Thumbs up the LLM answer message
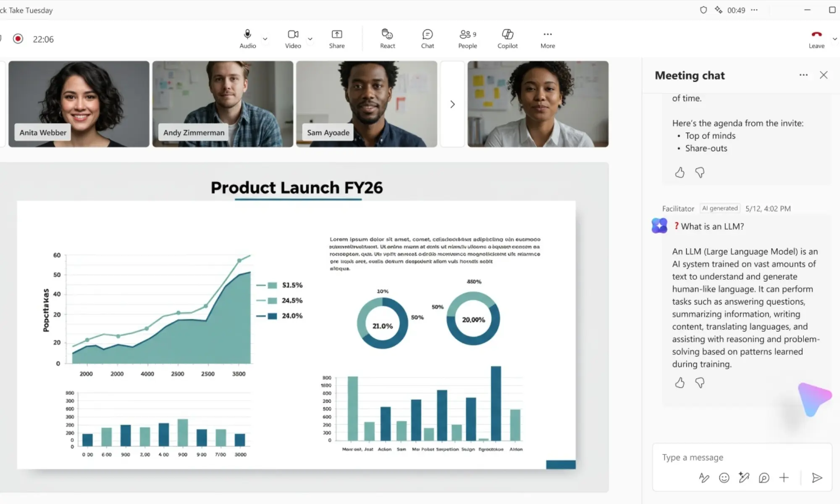The width and height of the screenshot is (840, 504). click(x=680, y=383)
